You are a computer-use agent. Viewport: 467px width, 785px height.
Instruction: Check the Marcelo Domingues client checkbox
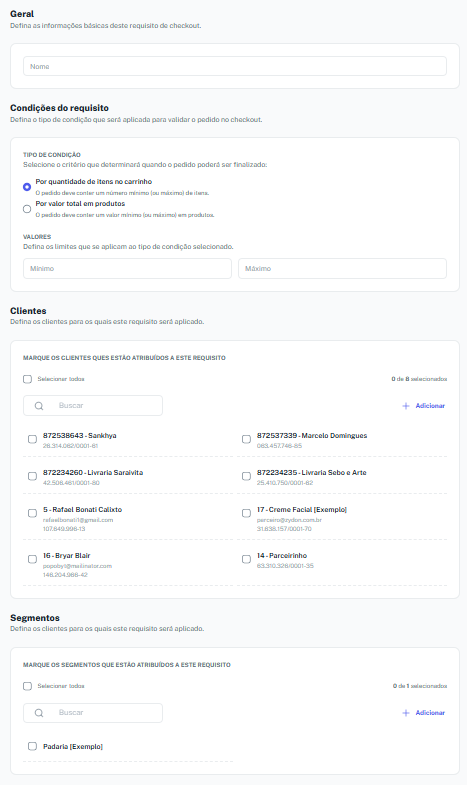point(246,439)
